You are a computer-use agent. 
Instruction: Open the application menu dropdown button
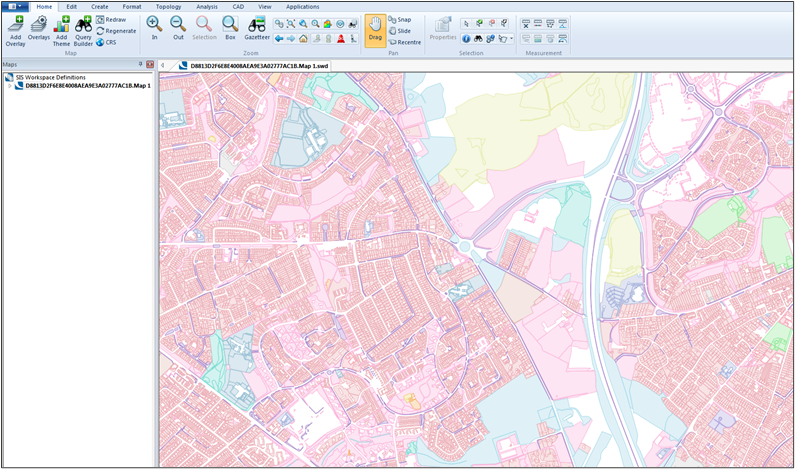[x=14, y=6]
